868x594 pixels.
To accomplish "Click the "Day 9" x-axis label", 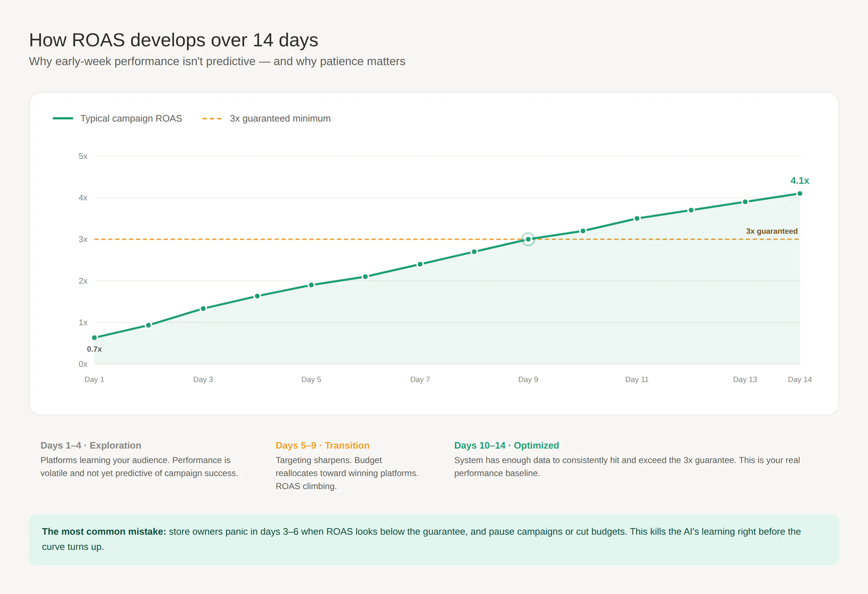I will pos(528,379).
